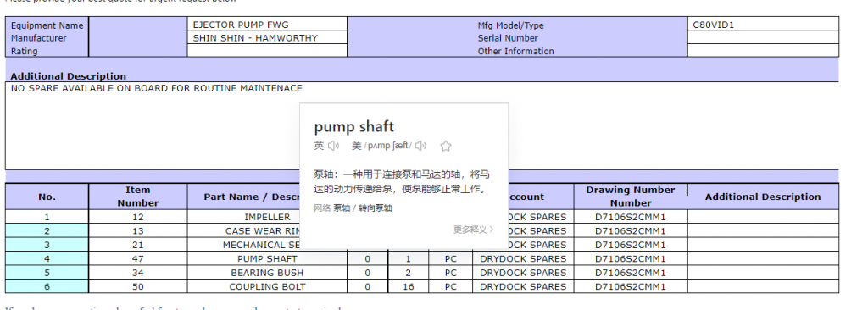Select item number 47 cell

pos(138,258)
